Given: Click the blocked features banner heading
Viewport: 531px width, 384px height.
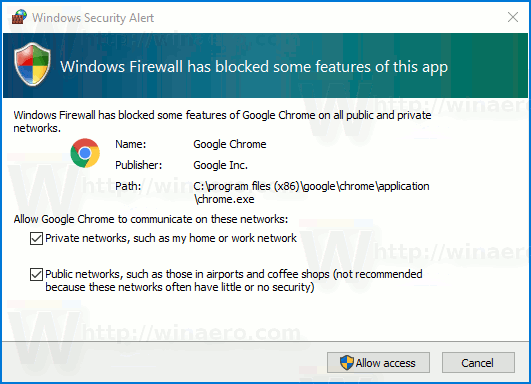Looking at the screenshot, I should (254, 67).
